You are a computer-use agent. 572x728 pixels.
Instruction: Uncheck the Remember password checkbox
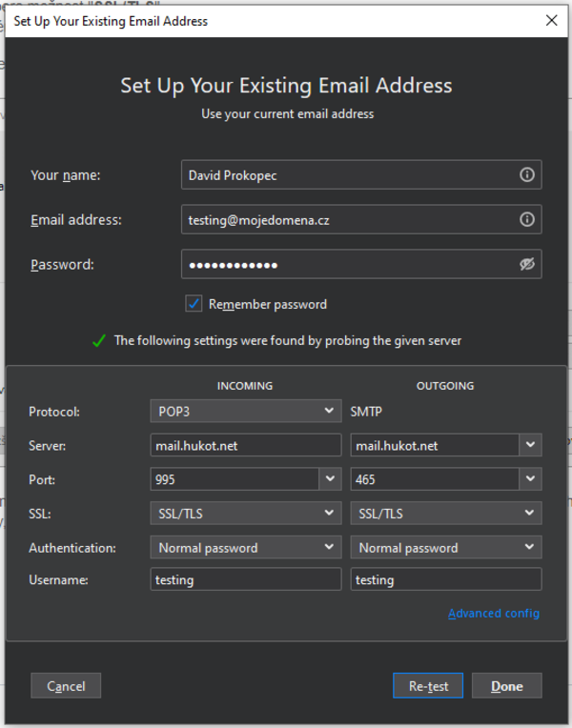point(194,304)
